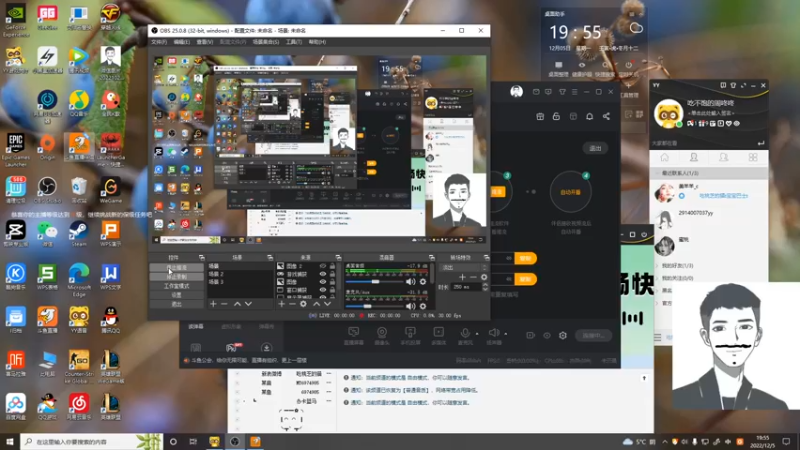Click speaker icon in Douyu toolbar
This screenshot has height=450, width=800.
pos(493,335)
